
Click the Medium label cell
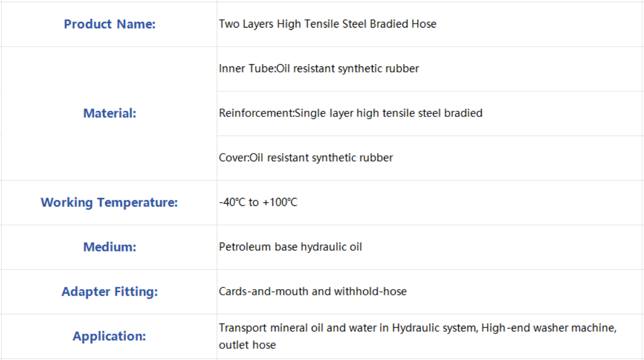coord(109,247)
